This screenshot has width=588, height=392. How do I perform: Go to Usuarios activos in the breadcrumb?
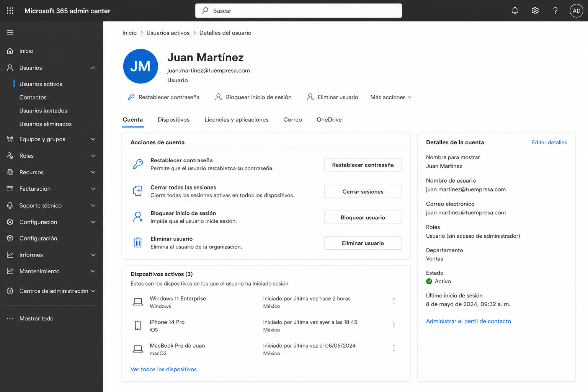click(x=168, y=33)
